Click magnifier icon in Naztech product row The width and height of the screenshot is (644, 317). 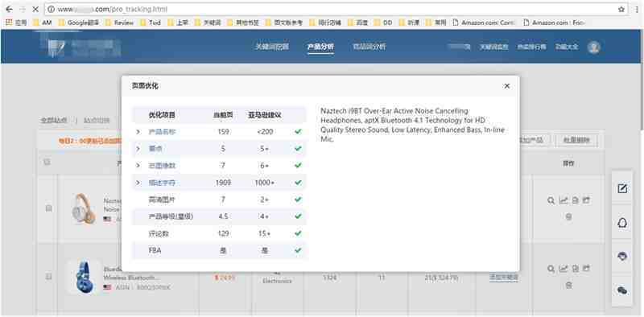coord(551,200)
